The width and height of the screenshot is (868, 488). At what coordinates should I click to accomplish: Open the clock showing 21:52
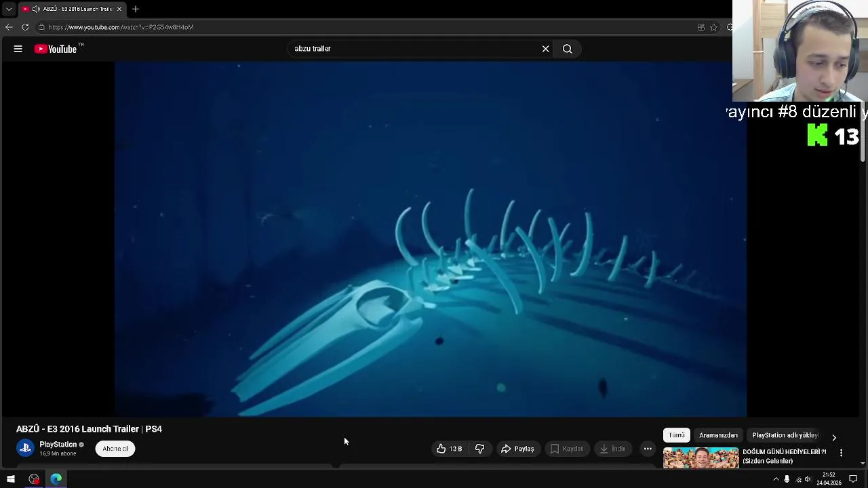point(829,479)
